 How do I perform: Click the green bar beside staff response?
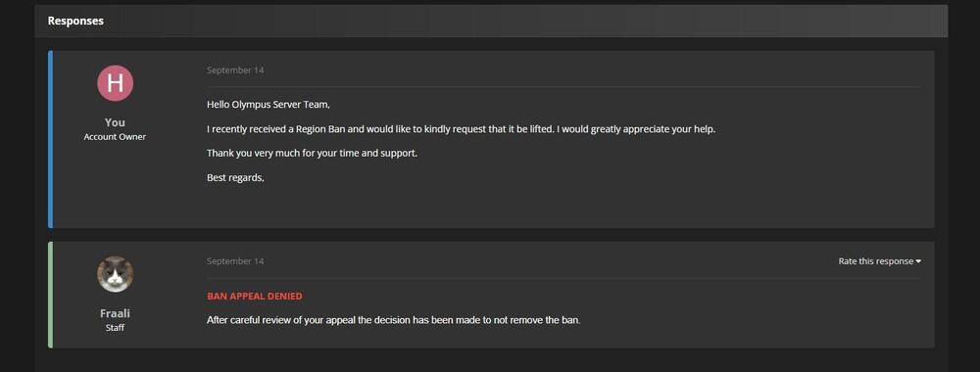click(51, 296)
